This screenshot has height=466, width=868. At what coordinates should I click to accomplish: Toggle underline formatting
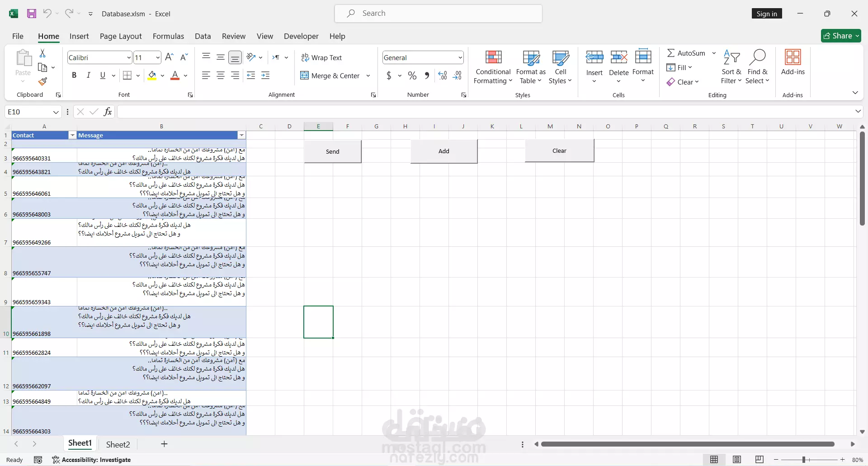pyautogui.click(x=103, y=75)
